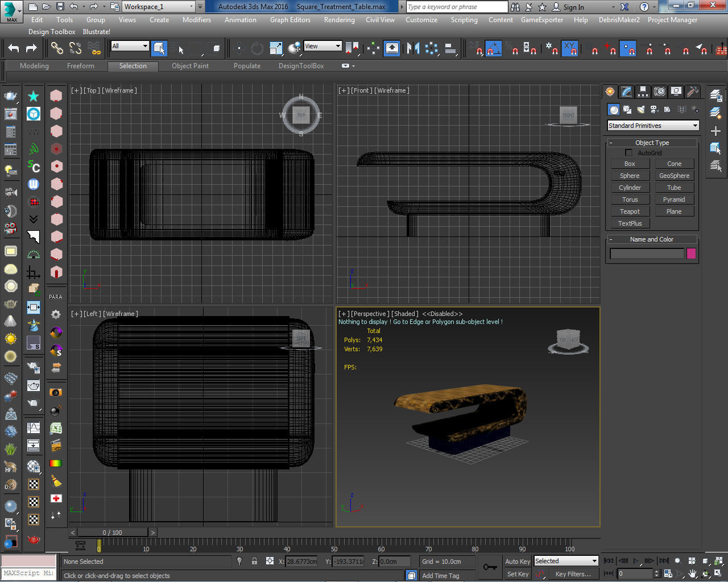Select the Cameras category icon
This screenshot has width=728, height=582.
(654, 110)
